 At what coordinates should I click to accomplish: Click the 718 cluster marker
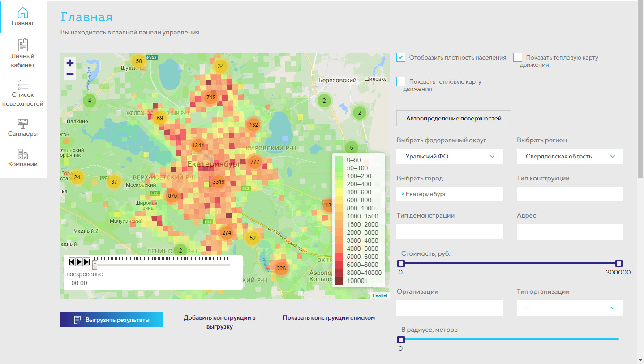[x=211, y=98]
